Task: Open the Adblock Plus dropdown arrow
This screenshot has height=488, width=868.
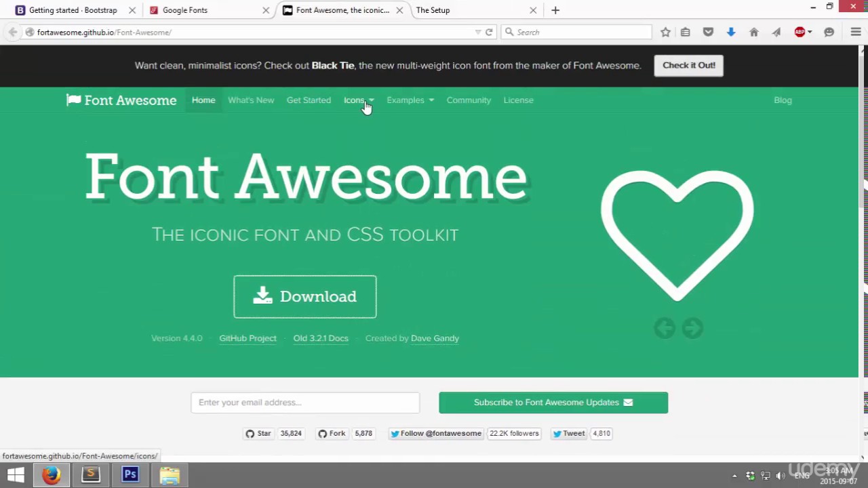Action: tap(810, 32)
